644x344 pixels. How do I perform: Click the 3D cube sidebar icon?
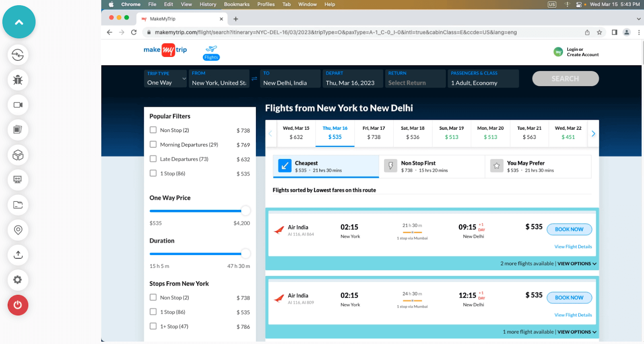click(x=18, y=155)
